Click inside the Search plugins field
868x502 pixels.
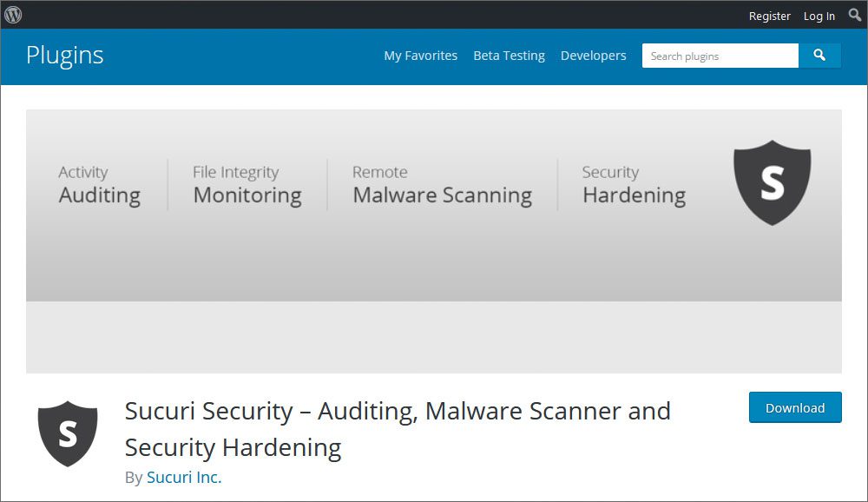click(719, 55)
